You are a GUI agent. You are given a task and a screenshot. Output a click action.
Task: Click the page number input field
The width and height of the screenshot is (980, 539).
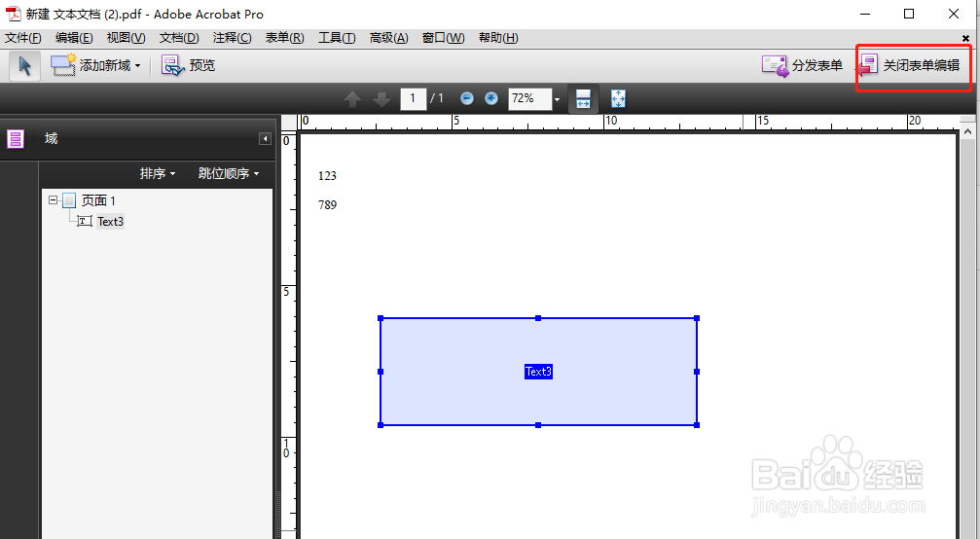[x=414, y=98]
